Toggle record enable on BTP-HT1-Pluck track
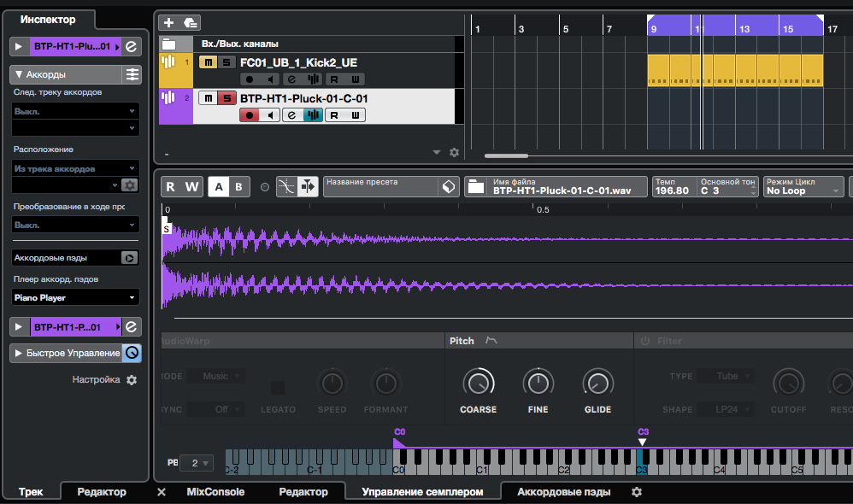The width and height of the screenshot is (853, 504). click(x=250, y=115)
